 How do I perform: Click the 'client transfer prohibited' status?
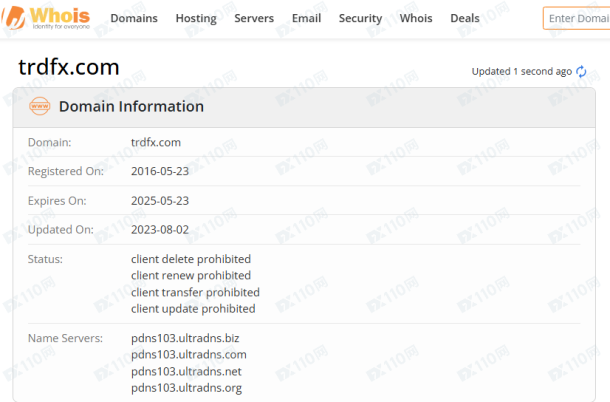click(195, 292)
